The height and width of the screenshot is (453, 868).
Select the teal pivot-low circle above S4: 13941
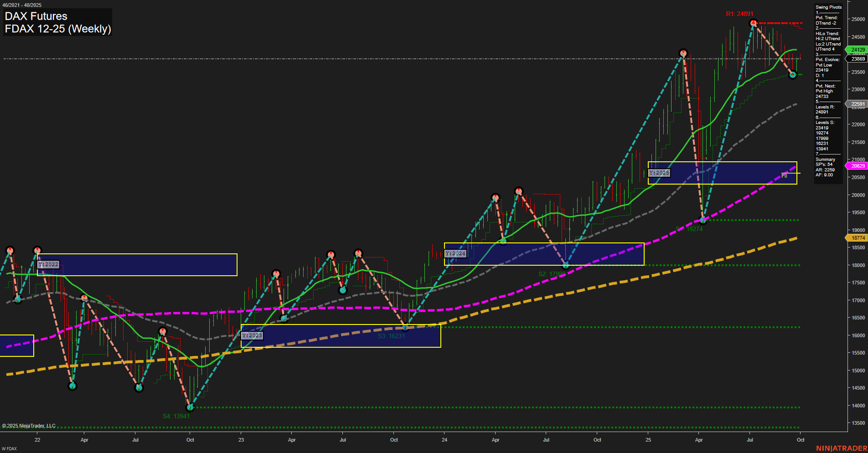pyautogui.click(x=190, y=407)
